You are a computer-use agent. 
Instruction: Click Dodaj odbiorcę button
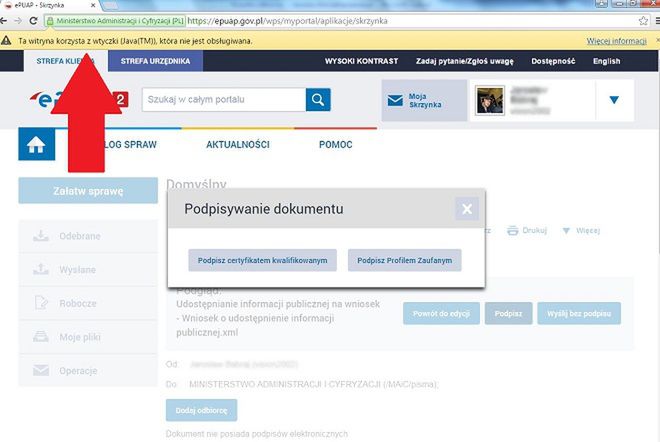202,410
